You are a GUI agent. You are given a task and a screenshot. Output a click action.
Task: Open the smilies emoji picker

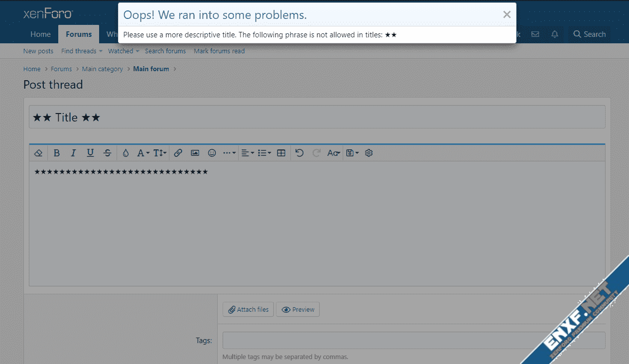pyautogui.click(x=212, y=153)
